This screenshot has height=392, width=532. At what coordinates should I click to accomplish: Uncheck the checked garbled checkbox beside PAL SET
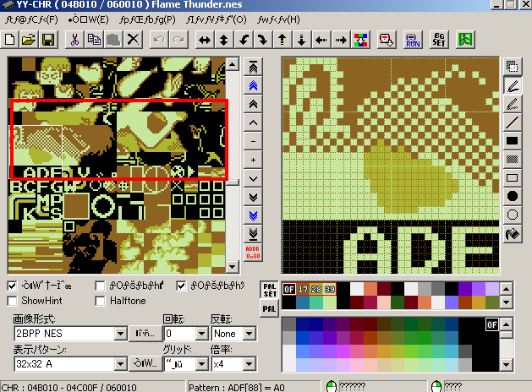pyautogui.click(x=181, y=286)
